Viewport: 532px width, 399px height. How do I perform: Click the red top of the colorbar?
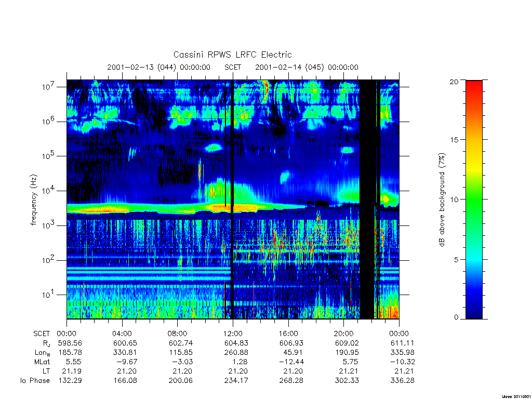[x=474, y=88]
